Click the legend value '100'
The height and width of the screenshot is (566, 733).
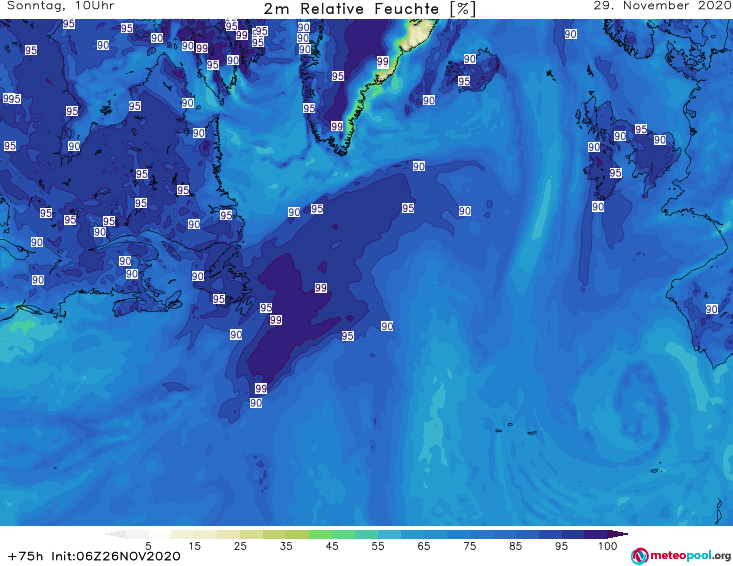tap(608, 546)
